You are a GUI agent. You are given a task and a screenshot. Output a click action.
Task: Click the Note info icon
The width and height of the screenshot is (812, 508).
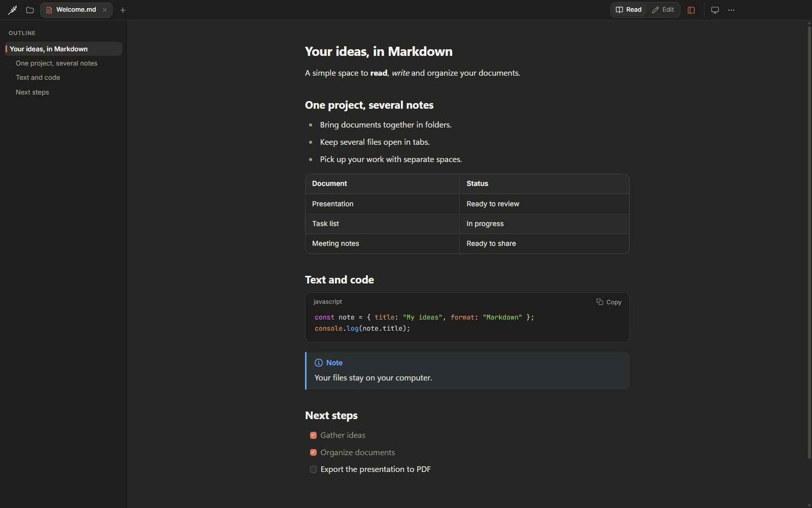[319, 363]
